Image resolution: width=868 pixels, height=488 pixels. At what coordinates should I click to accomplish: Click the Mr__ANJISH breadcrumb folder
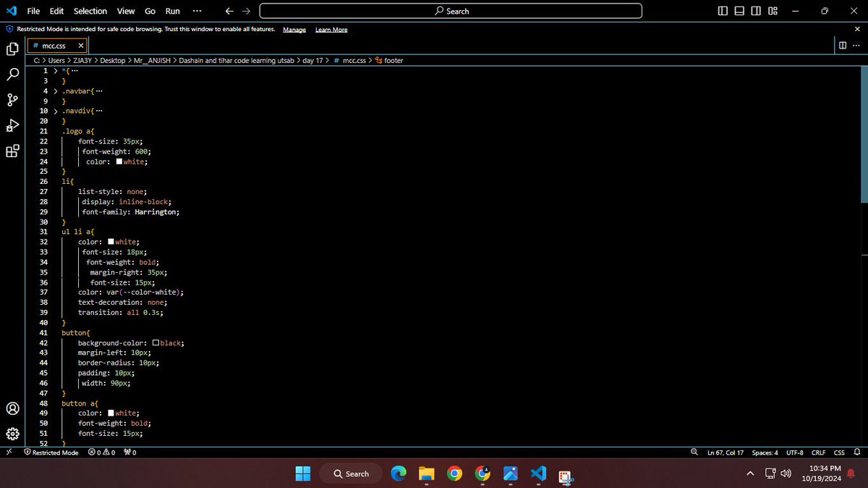tap(153, 61)
